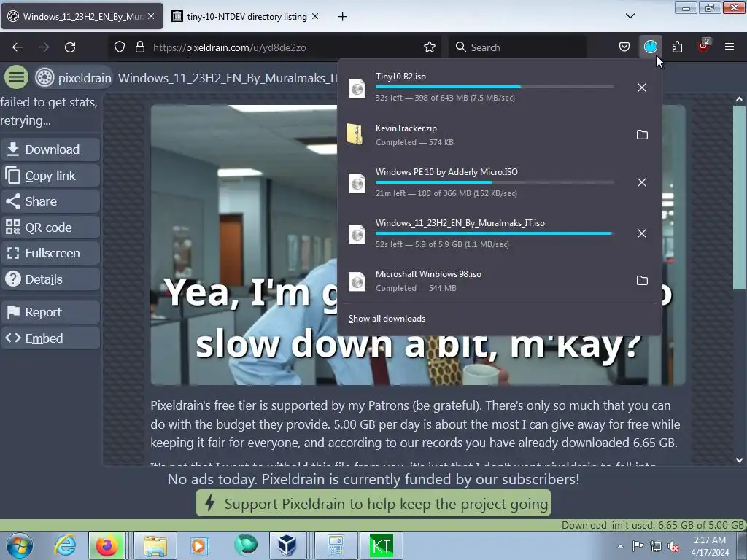Open the Firefox hamburger menu
This screenshot has height=560, width=747.
click(x=729, y=47)
